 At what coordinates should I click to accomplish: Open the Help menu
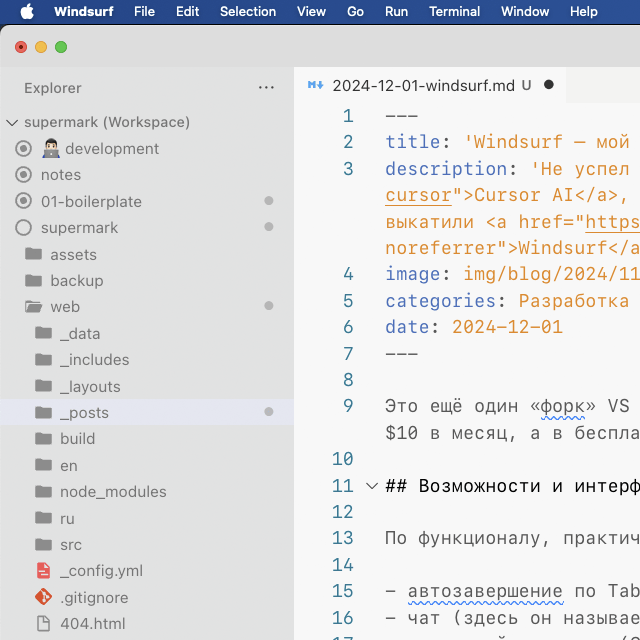point(584,11)
